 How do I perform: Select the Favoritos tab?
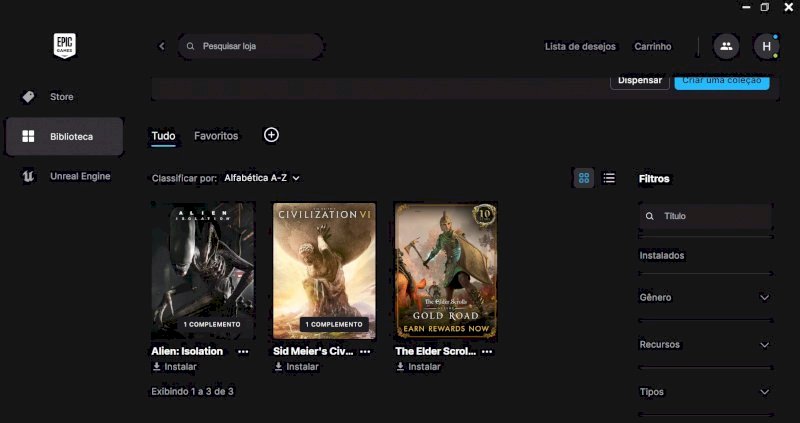coord(216,135)
